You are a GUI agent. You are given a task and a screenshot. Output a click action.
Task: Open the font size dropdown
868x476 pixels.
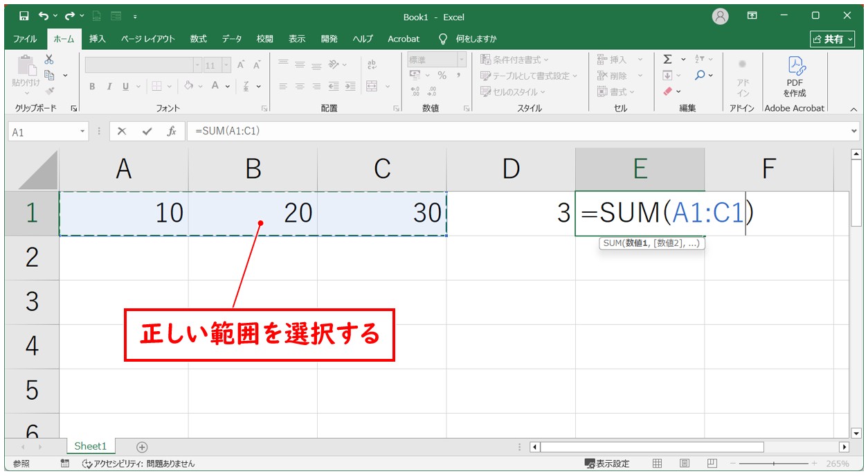point(227,65)
